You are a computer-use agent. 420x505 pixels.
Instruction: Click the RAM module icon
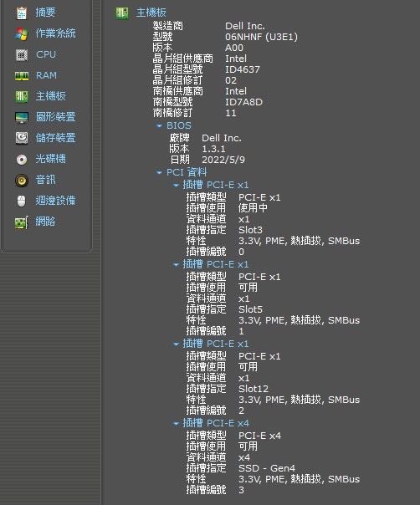(x=22, y=76)
